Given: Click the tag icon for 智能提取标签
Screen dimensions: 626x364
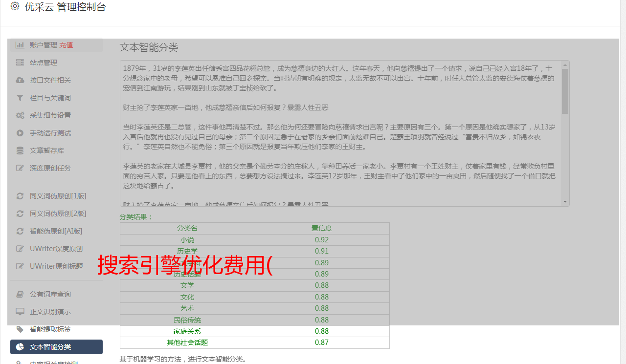Looking at the screenshot, I should point(20,329).
